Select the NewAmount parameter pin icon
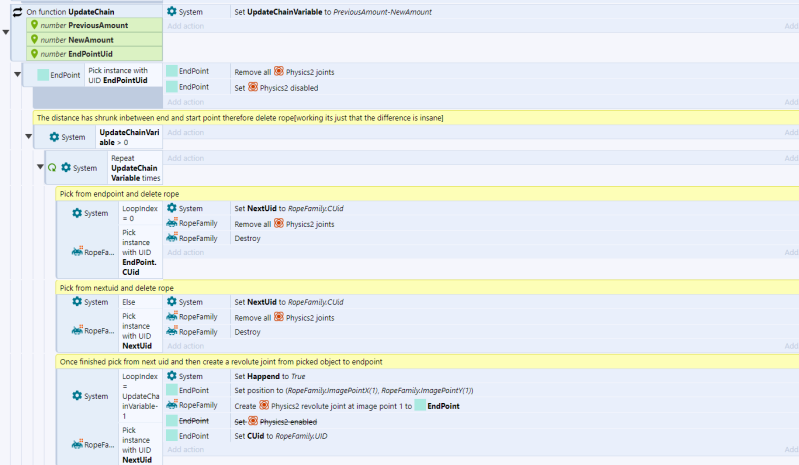Viewport: 799px width, 465px height. pos(34,39)
